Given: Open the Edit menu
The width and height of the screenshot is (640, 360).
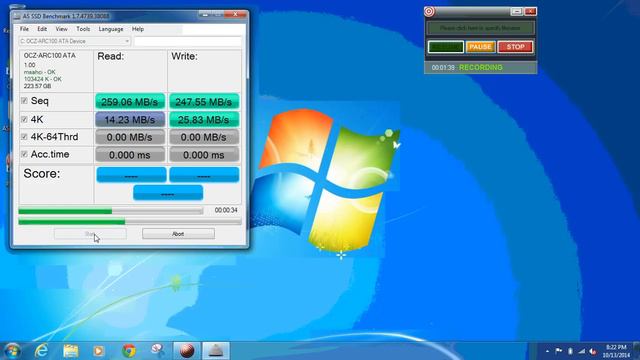Looking at the screenshot, I should click(x=42, y=29).
